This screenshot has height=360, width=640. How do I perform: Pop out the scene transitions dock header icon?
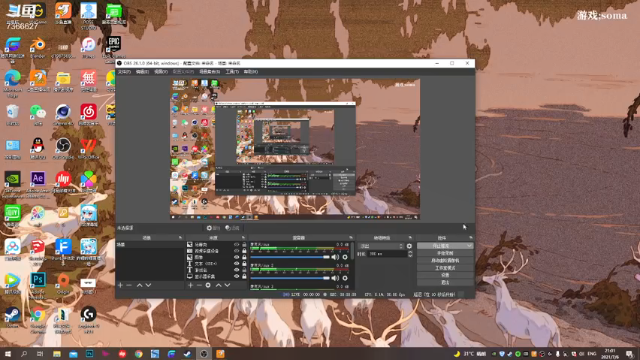[x=410, y=238]
